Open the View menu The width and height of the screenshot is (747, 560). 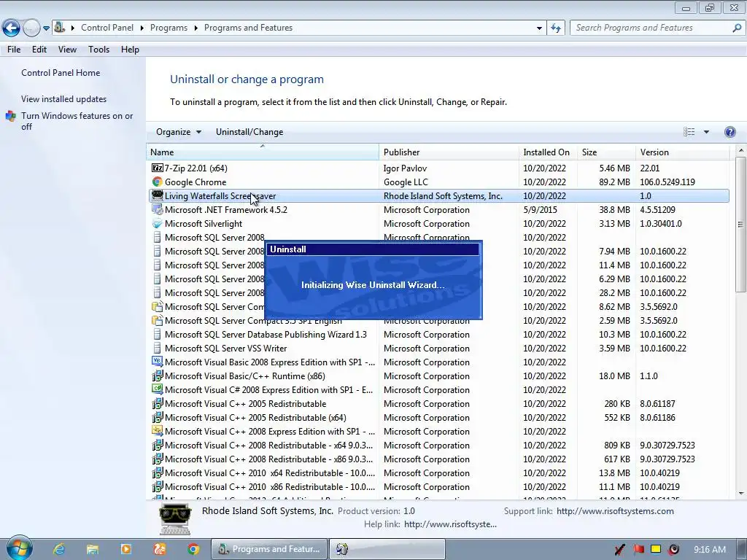coord(67,50)
